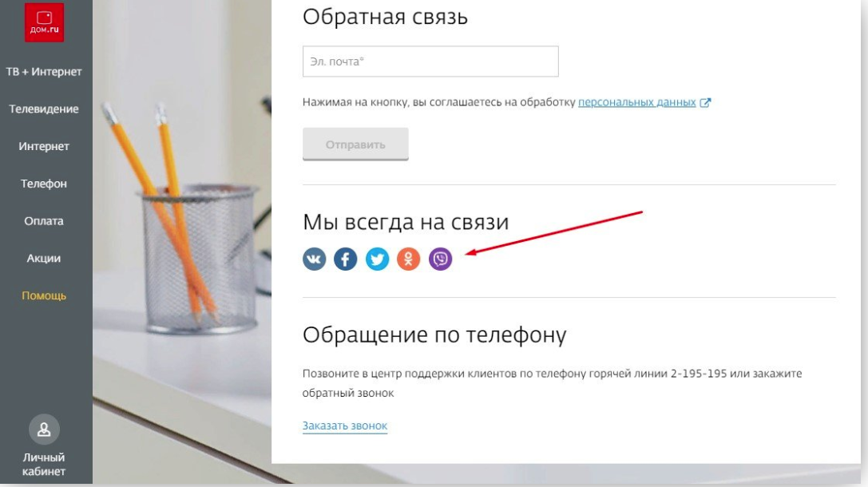Click the Заказать звонок link
This screenshot has height=487, width=868.
[x=345, y=426]
